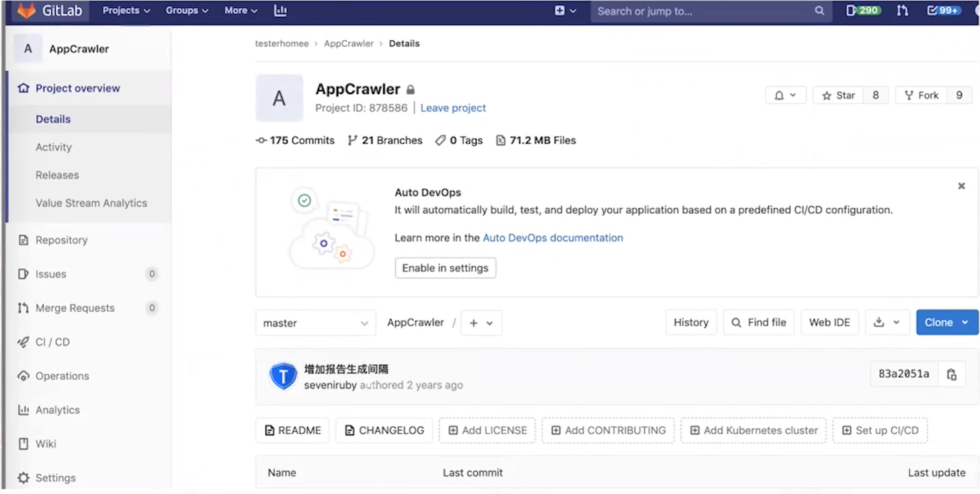Screen dimensions: 980x494
Task: Open the activity chart icon in navbar
Action: pos(281,11)
